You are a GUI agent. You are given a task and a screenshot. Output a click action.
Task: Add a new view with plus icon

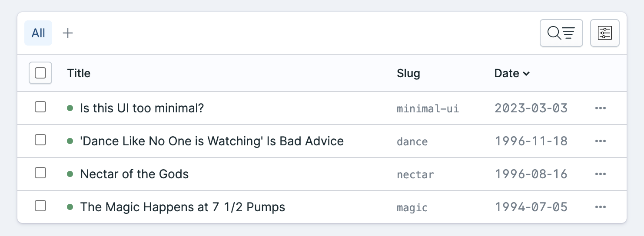[68, 33]
